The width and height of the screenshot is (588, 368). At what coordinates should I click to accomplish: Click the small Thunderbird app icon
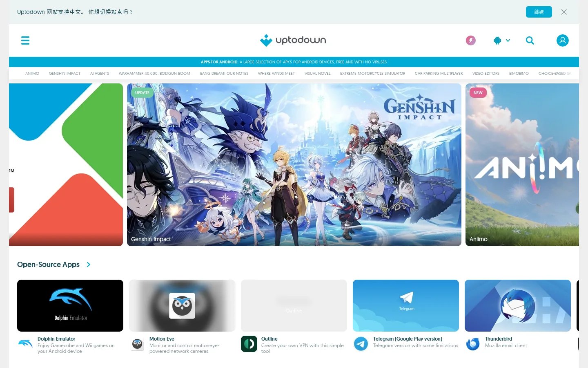tap(473, 344)
